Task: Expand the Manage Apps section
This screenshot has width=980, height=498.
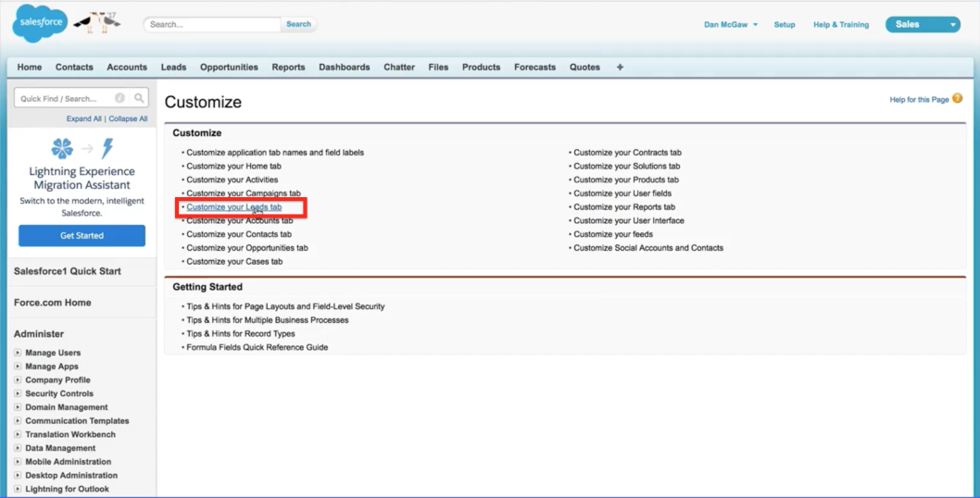Action: pyautogui.click(x=18, y=367)
